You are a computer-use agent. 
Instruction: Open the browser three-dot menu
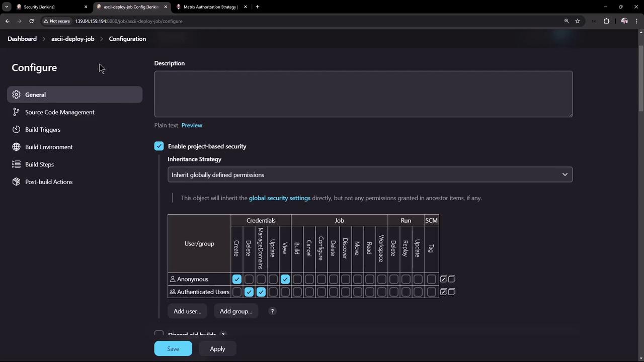click(637, 21)
